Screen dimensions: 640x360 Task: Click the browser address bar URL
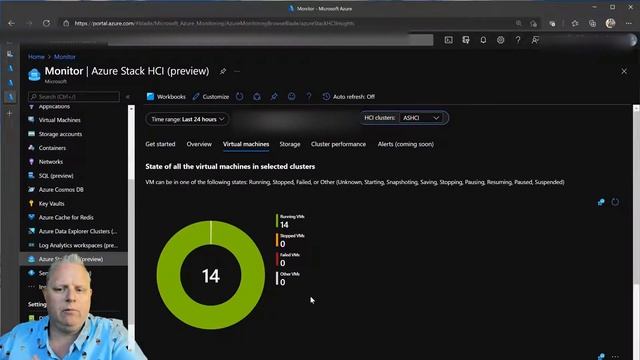[214, 23]
